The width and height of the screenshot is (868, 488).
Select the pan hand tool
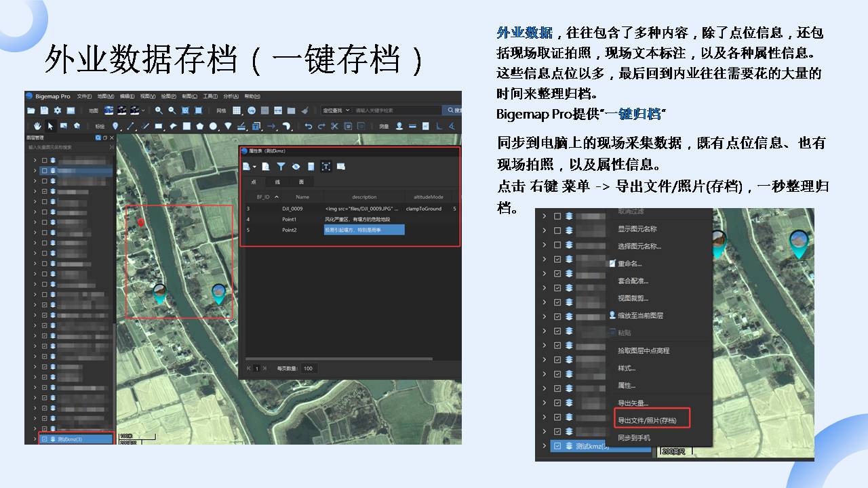point(38,125)
